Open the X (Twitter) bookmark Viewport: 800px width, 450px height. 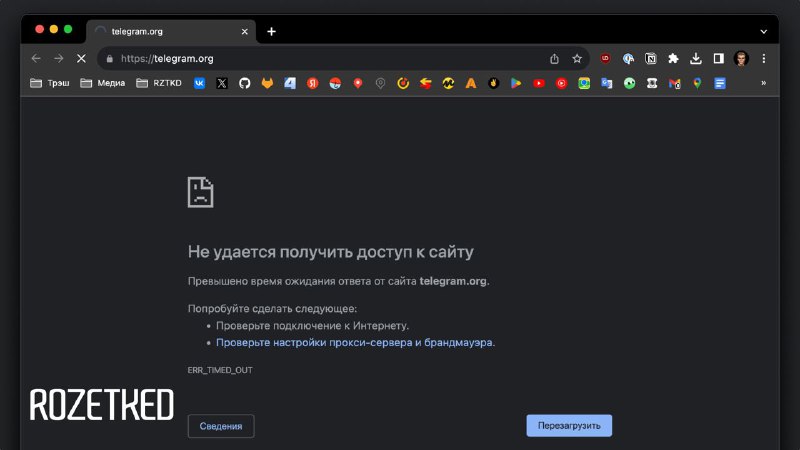tap(222, 83)
